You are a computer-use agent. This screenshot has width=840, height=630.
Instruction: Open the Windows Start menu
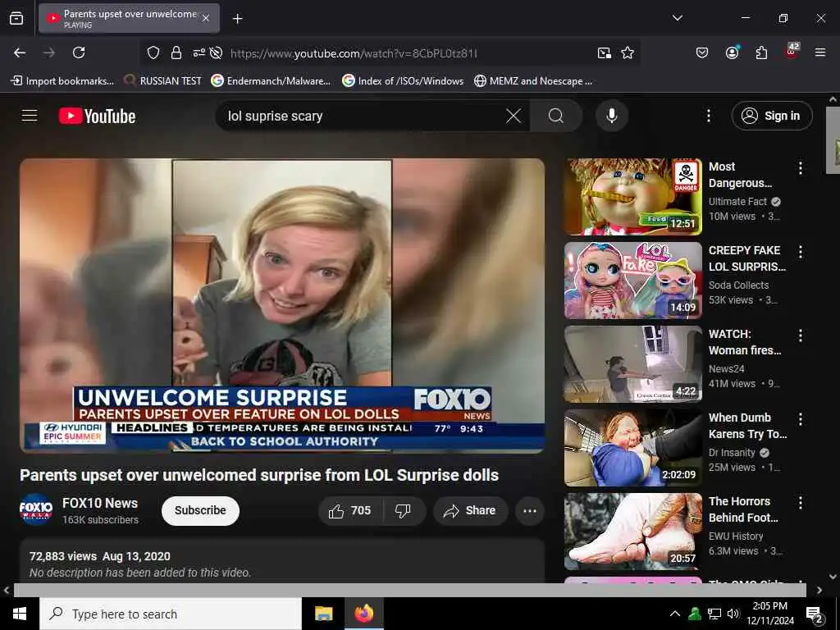coord(20,614)
